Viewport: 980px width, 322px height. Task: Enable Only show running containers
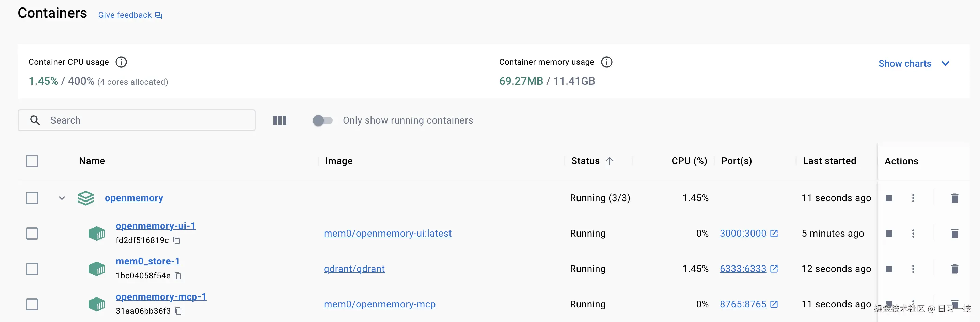coord(322,120)
